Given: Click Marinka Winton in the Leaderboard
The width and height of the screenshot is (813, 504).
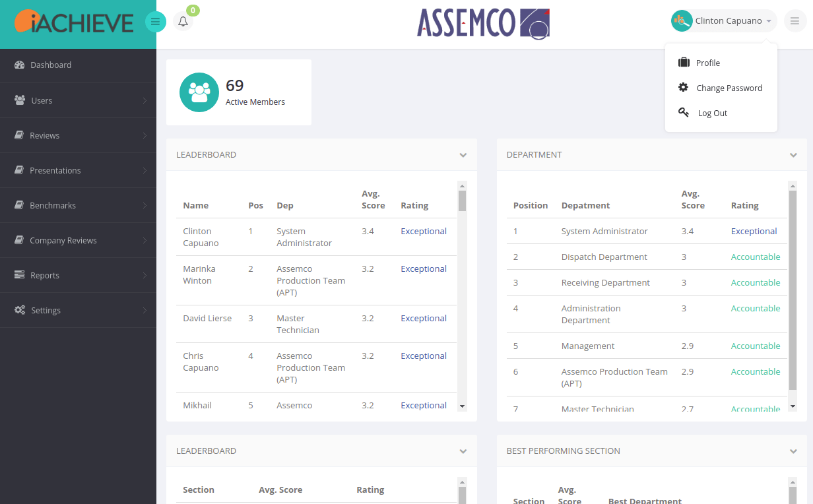Looking at the screenshot, I should click(199, 274).
